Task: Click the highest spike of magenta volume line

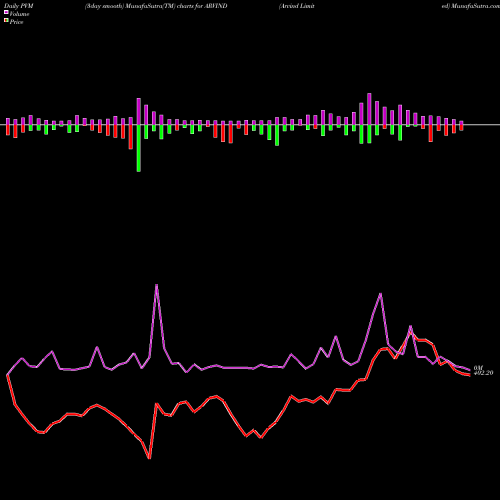Action: tap(157, 285)
